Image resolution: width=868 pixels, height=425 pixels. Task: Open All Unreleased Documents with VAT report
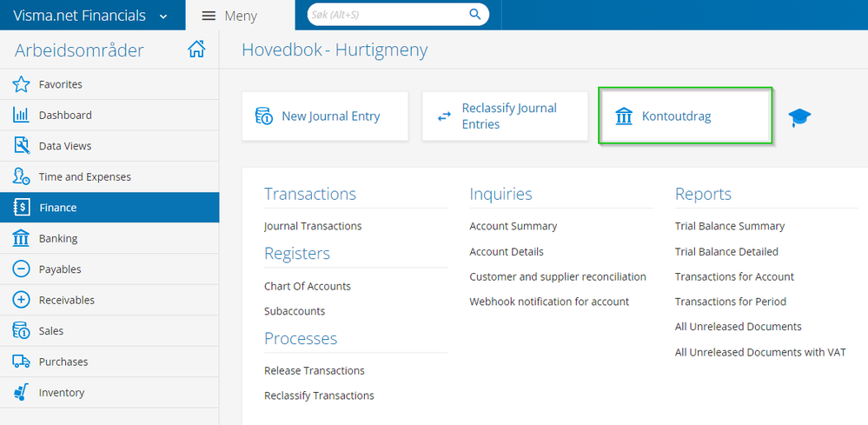tap(760, 353)
